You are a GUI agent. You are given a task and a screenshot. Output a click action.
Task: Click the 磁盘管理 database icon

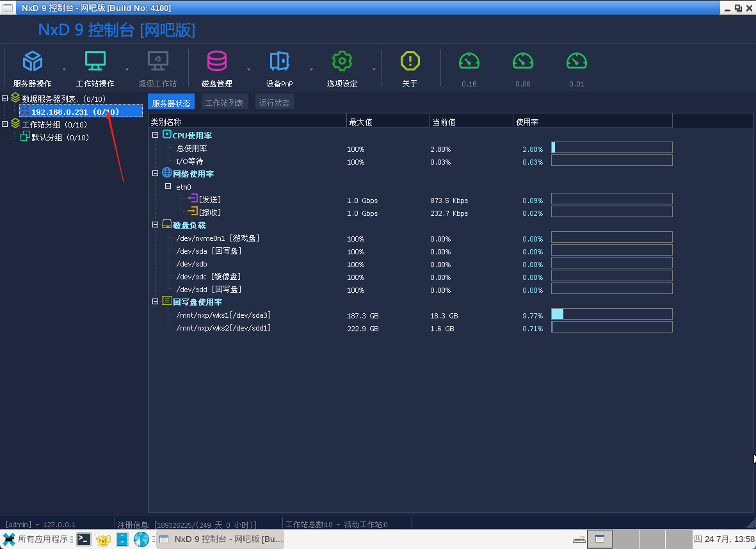coord(217,61)
